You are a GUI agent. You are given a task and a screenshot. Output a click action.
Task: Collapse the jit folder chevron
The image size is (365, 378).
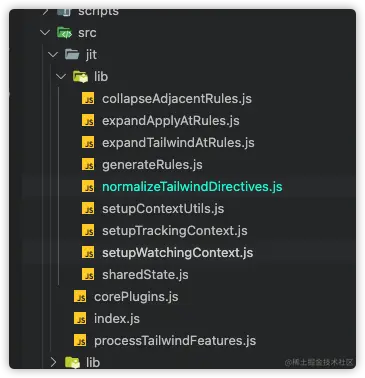point(53,54)
